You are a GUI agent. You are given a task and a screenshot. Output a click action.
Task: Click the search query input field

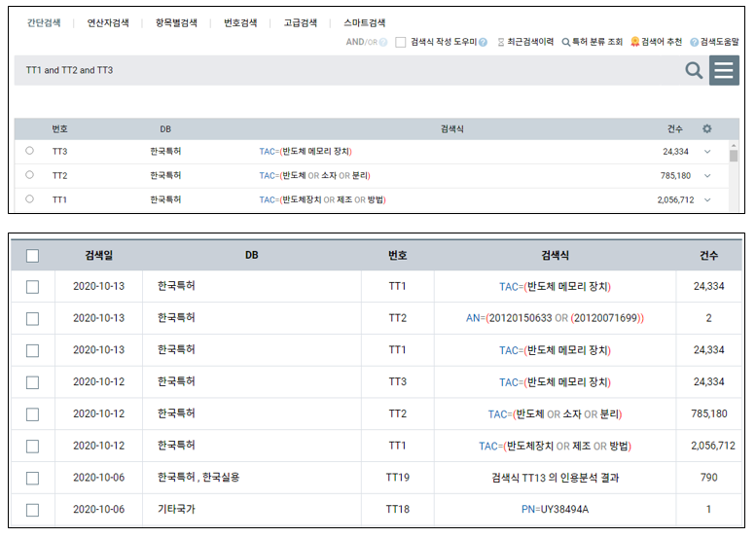click(341, 70)
